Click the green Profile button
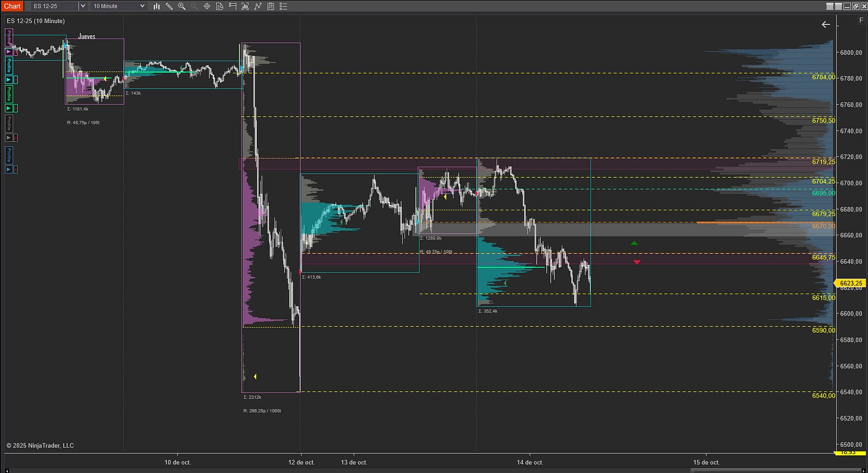Viewport: 868px width, 473px height. [9, 94]
